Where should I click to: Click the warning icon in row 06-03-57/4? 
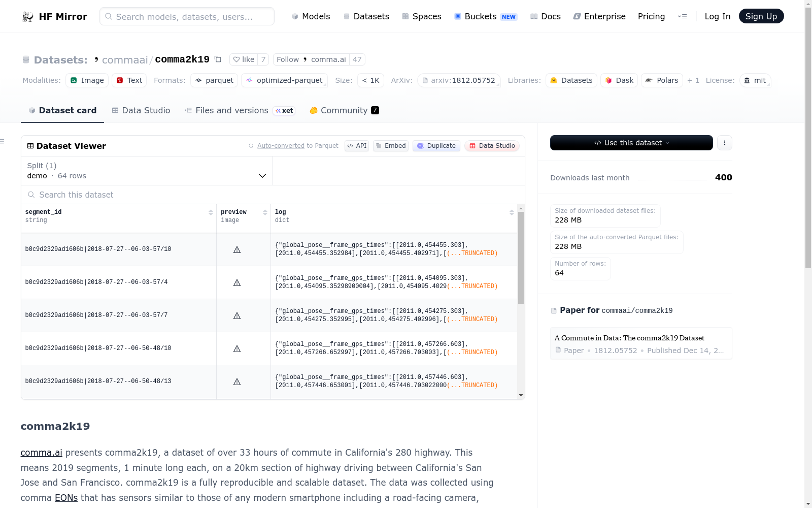pyautogui.click(x=237, y=282)
